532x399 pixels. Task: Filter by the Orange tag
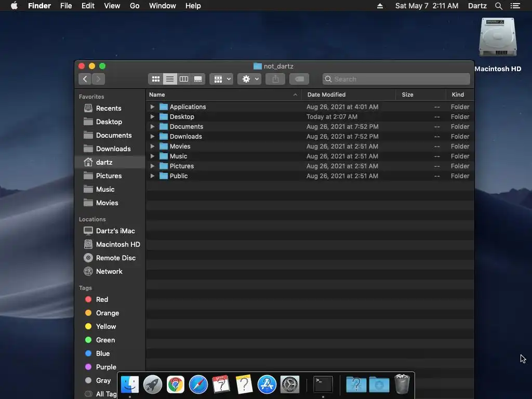110,313
